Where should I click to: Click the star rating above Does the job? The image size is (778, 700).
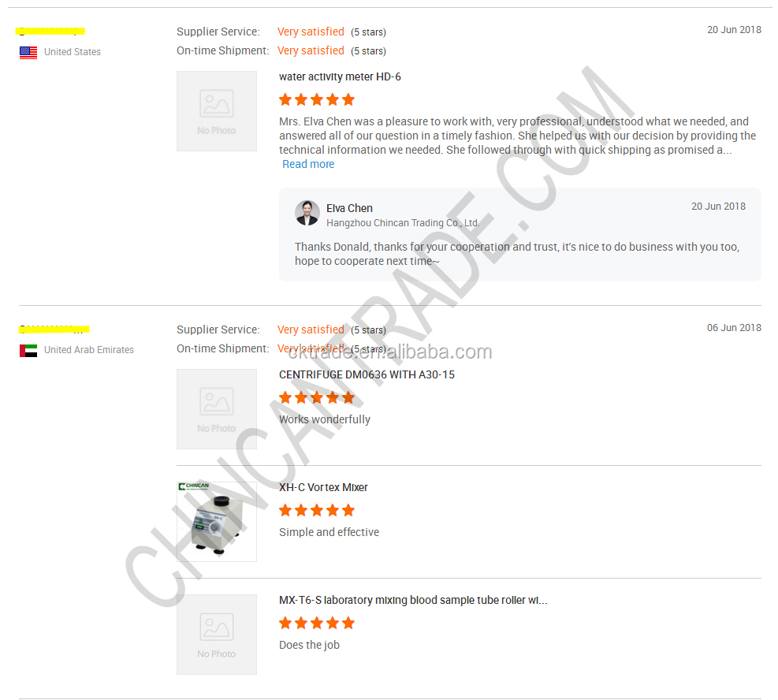click(x=317, y=623)
